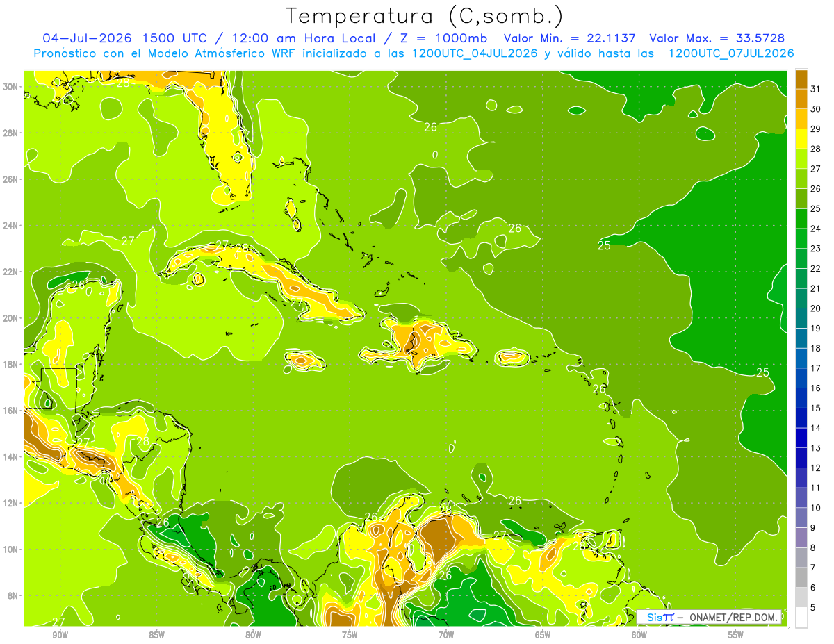Screen dimensions: 834x644
Task: Click the 60W longitude axis label
Action: (639, 636)
